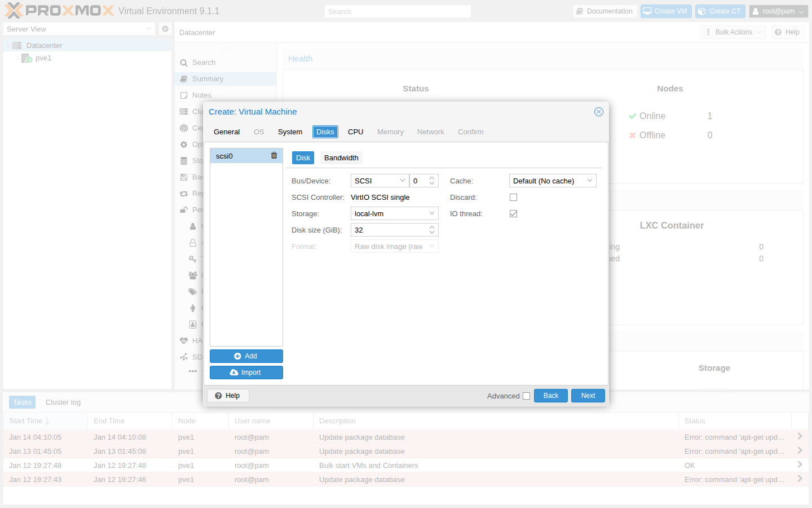Screen dimensions: 812x508
Task: Switch to the CPU tab
Action: click(355, 132)
